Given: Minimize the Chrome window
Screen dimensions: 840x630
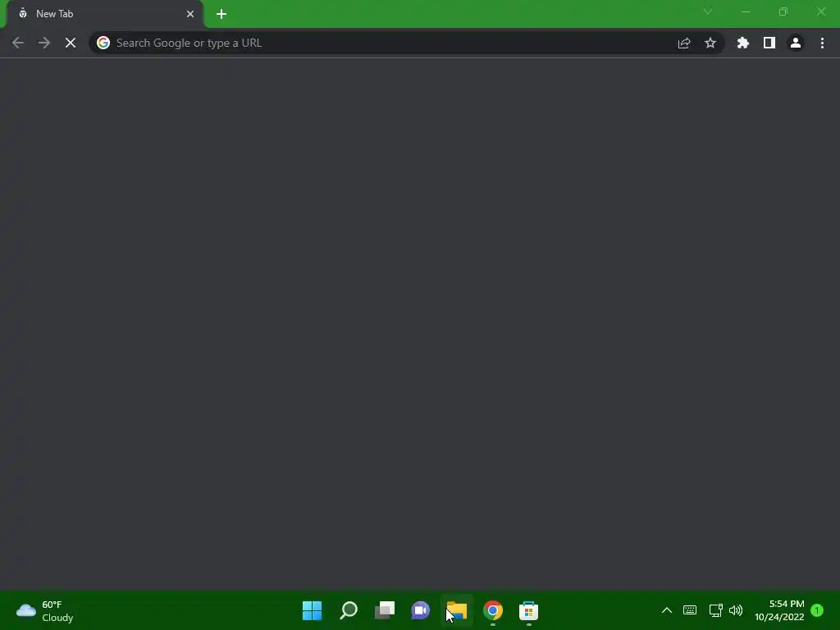Looking at the screenshot, I should coord(746,11).
